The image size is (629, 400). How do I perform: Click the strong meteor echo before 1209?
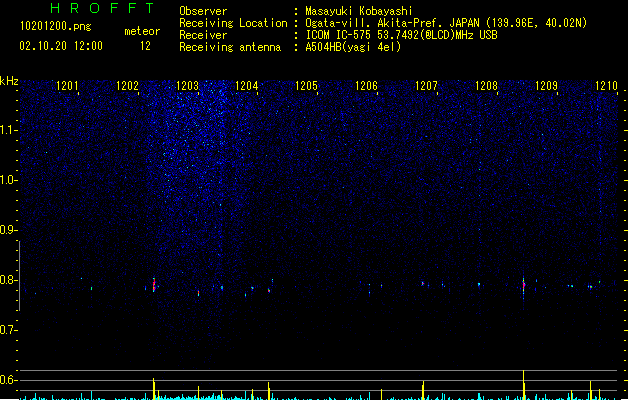pyautogui.click(x=523, y=285)
